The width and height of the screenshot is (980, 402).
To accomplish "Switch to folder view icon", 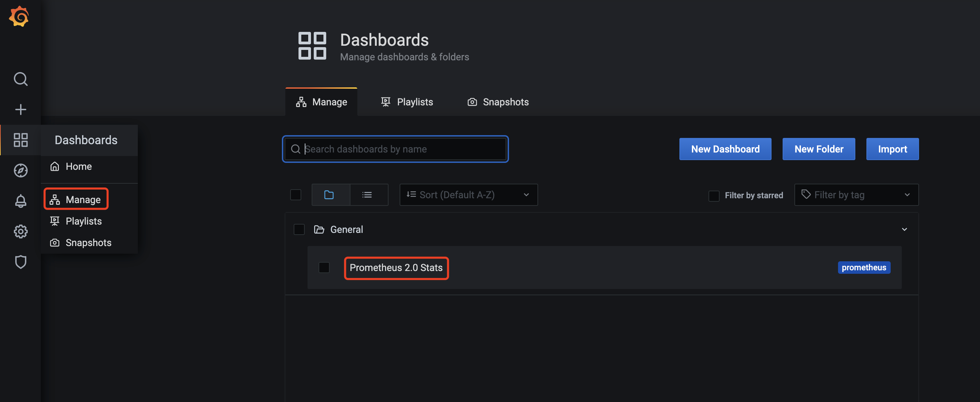I will click(329, 195).
